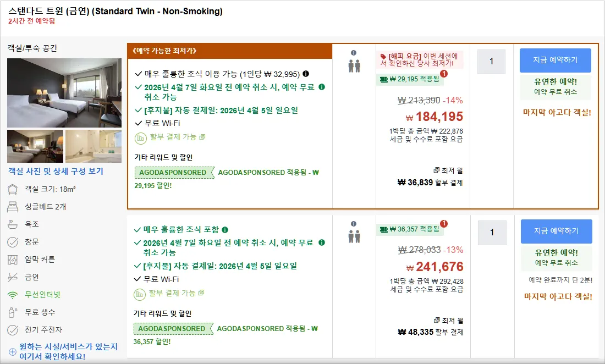
Task: Click free cancellation info icon in first offer
Action: (x=321, y=87)
